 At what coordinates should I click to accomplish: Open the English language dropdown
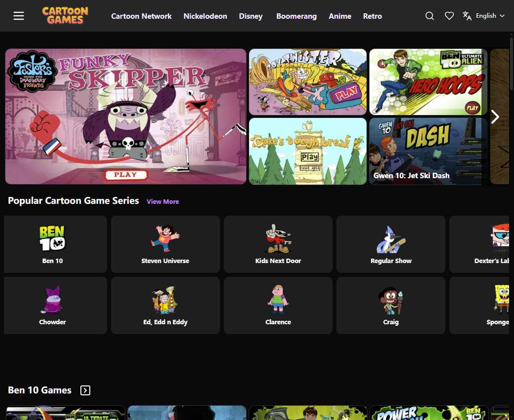(x=486, y=15)
